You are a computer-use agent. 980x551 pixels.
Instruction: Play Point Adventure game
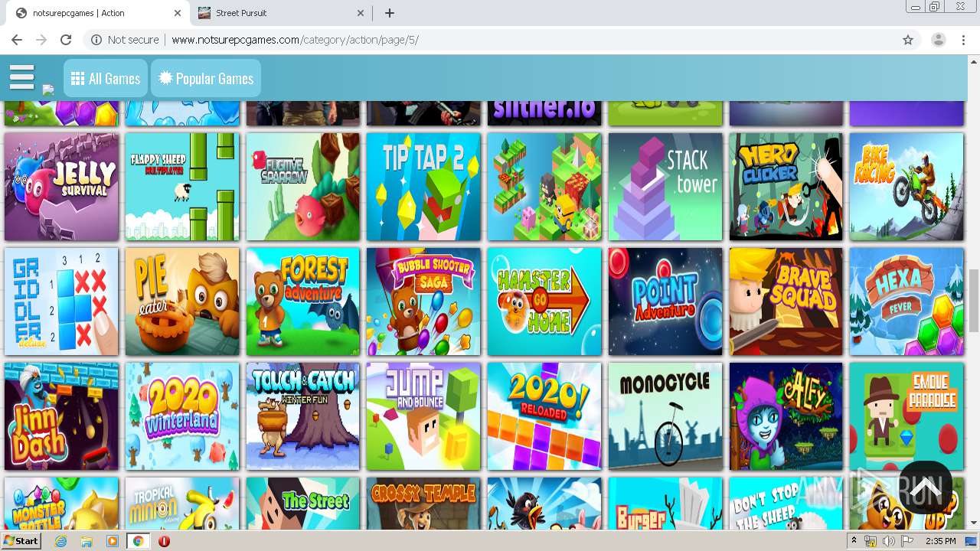tap(665, 302)
